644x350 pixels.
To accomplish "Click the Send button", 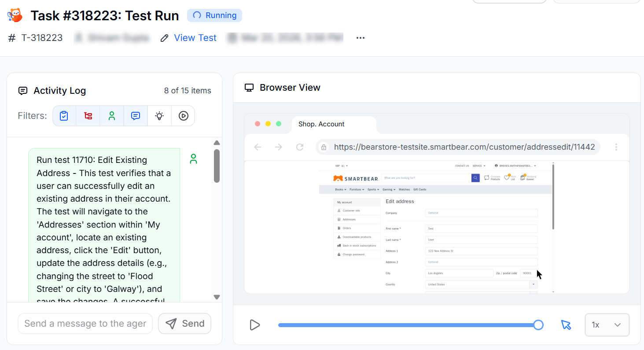I will coord(184,324).
